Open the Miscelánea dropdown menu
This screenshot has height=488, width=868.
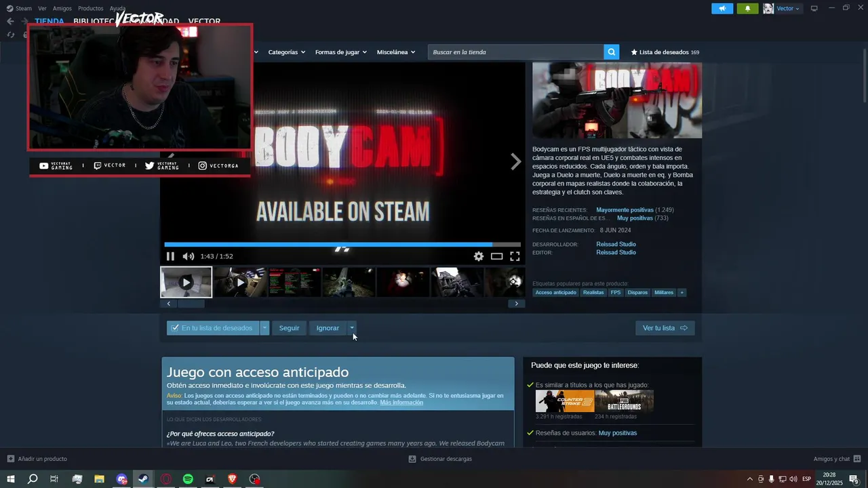click(x=396, y=52)
